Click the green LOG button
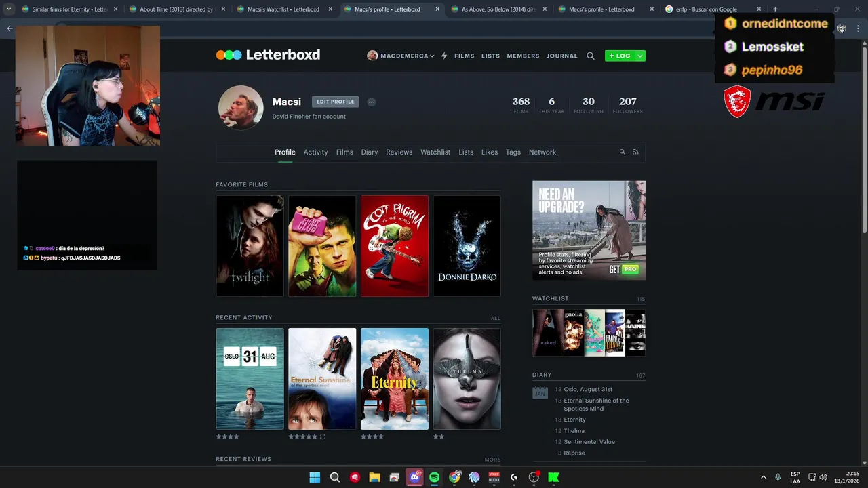 620,56
